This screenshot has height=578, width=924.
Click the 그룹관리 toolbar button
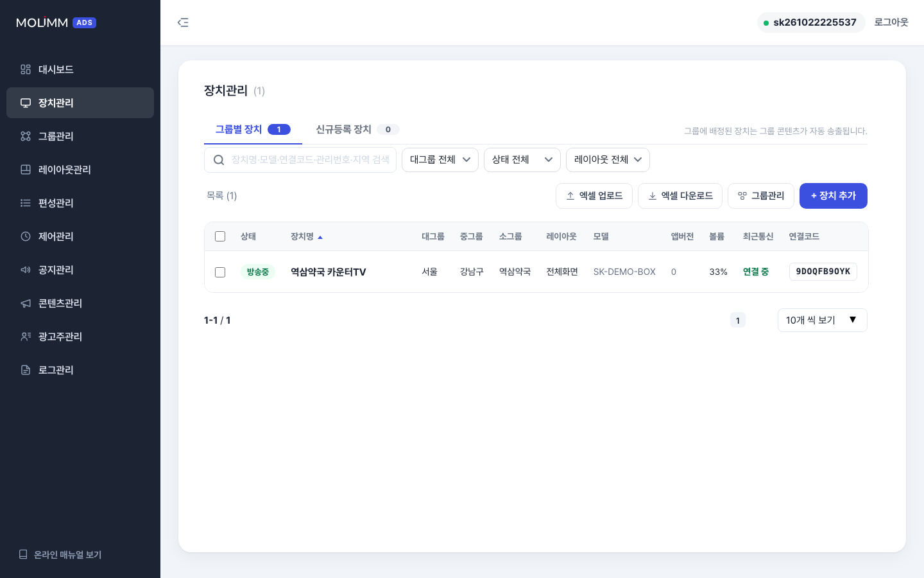(761, 196)
